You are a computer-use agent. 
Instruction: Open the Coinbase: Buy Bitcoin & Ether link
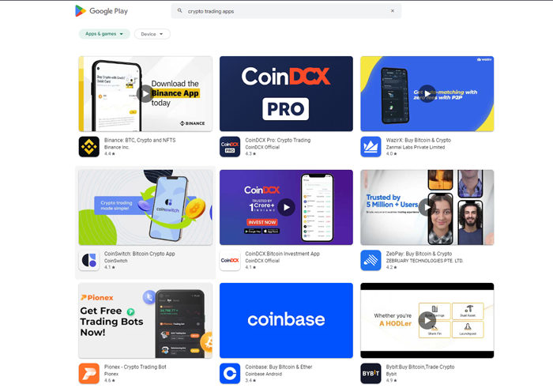(x=279, y=367)
